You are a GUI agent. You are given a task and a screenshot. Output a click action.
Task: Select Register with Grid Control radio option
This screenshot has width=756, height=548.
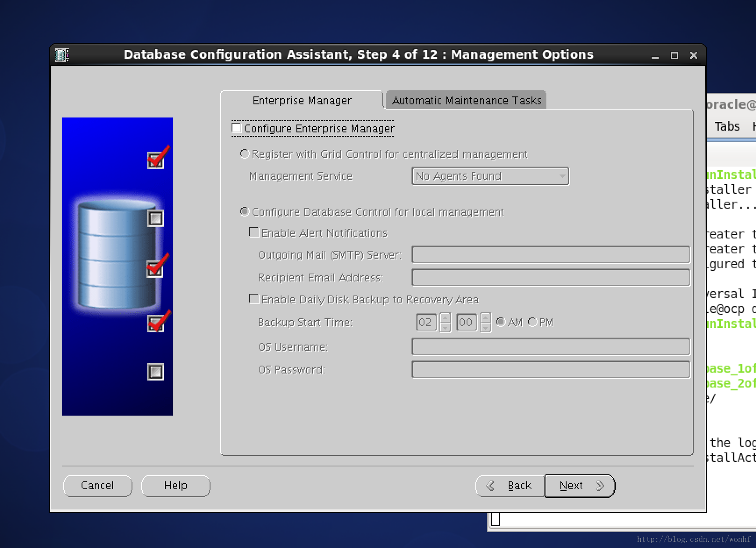[x=245, y=154]
